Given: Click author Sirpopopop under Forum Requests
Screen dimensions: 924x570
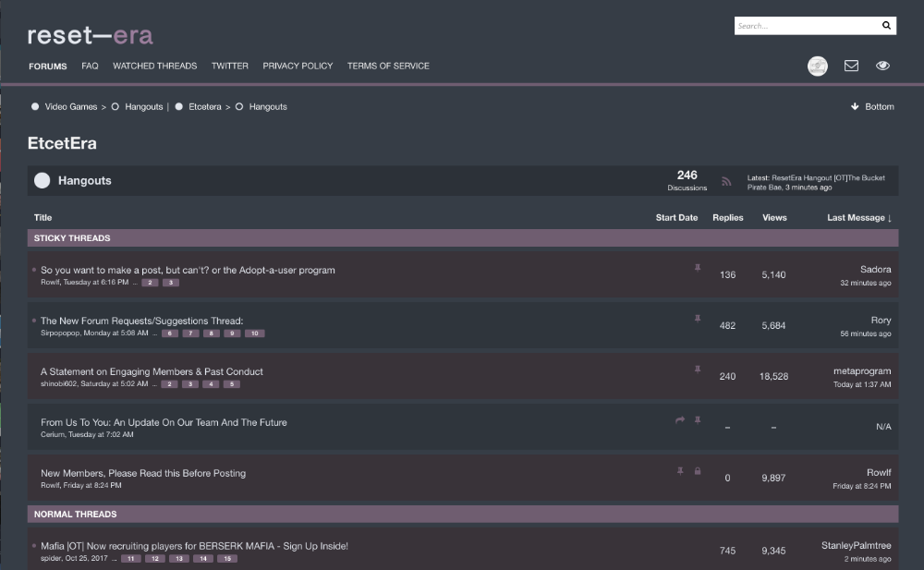Looking at the screenshot, I should [x=60, y=334].
